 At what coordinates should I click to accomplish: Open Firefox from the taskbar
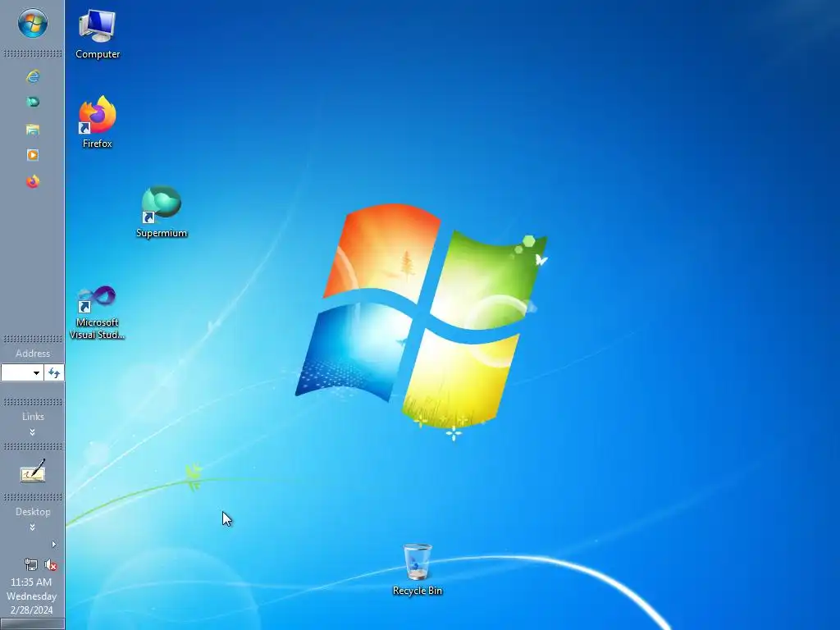(33, 181)
